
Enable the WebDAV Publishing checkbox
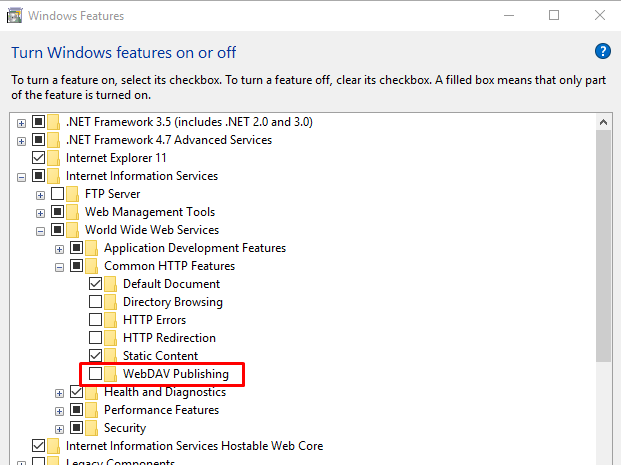tap(95, 374)
